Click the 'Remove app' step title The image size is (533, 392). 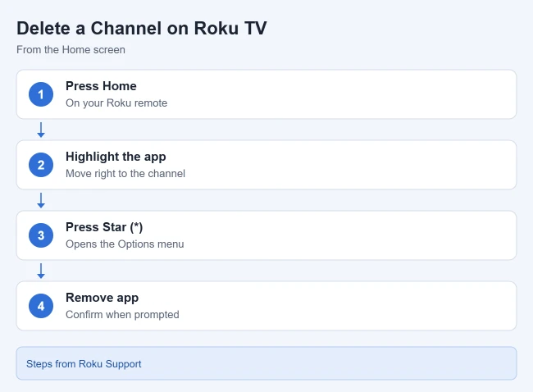point(102,298)
